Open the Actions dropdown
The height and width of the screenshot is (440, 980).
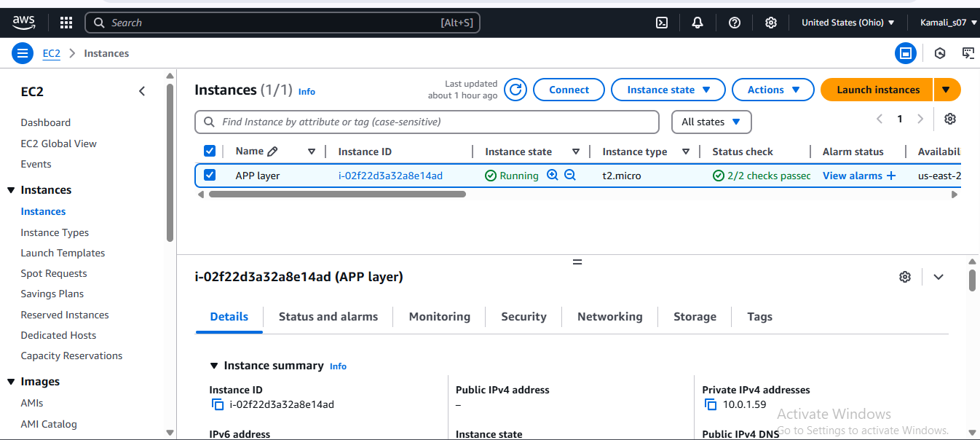pos(772,90)
